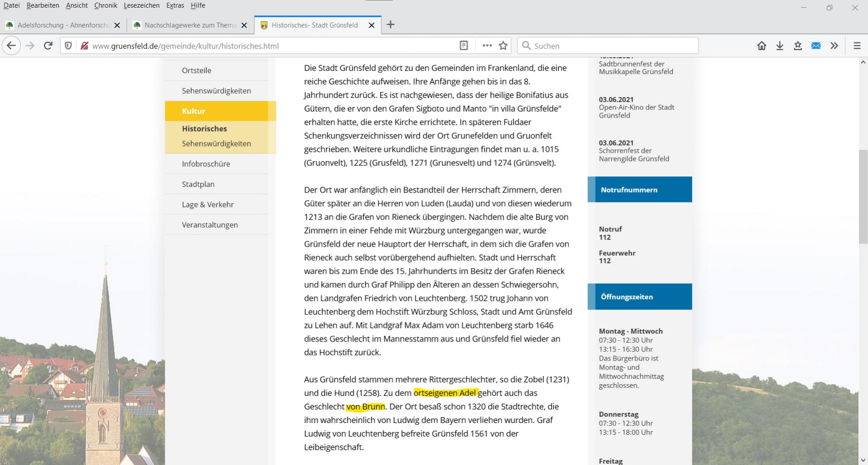Open the downloads panel
The height and width of the screenshot is (465, 868).
pos(780,46)
